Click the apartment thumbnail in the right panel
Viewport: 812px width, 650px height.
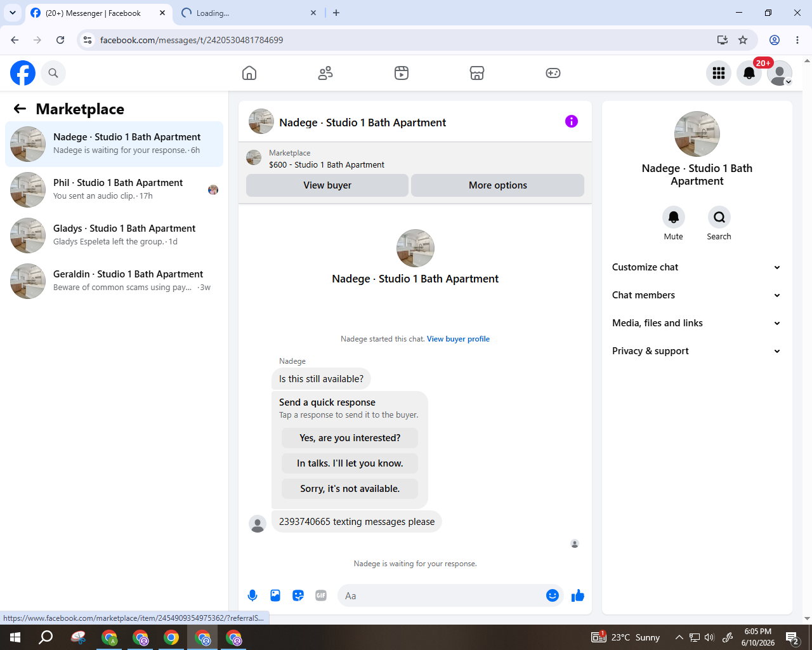pos(697,134)
